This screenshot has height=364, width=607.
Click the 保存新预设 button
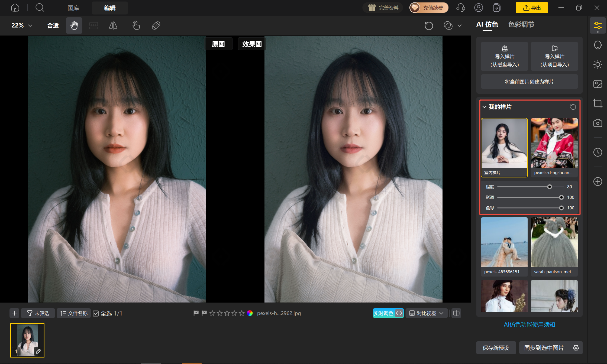coord(496,348)
